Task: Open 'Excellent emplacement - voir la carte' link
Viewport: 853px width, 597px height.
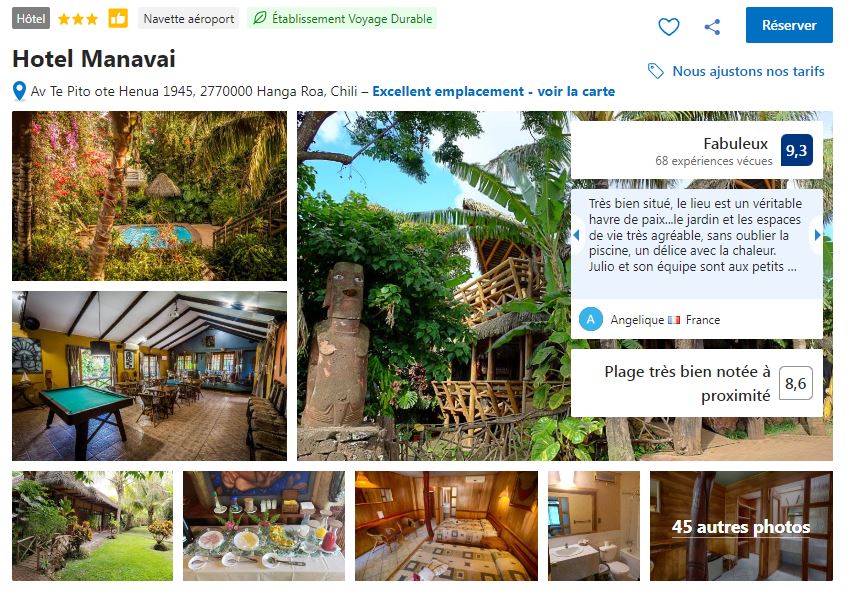Action: click(x=494, y=91)
